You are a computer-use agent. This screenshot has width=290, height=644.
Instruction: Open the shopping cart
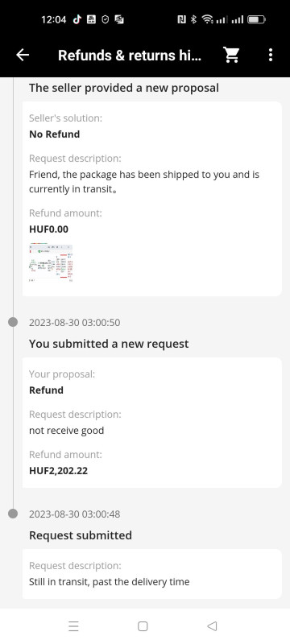click(231, 55)
